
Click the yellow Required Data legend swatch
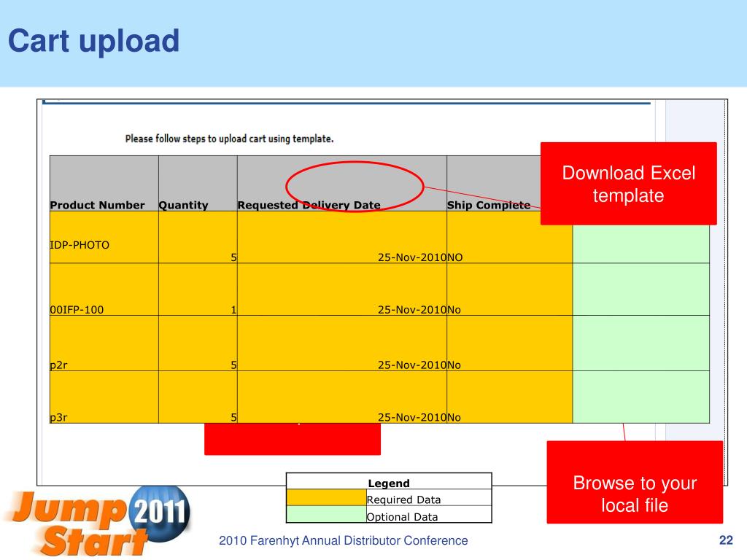pos(326,497)
